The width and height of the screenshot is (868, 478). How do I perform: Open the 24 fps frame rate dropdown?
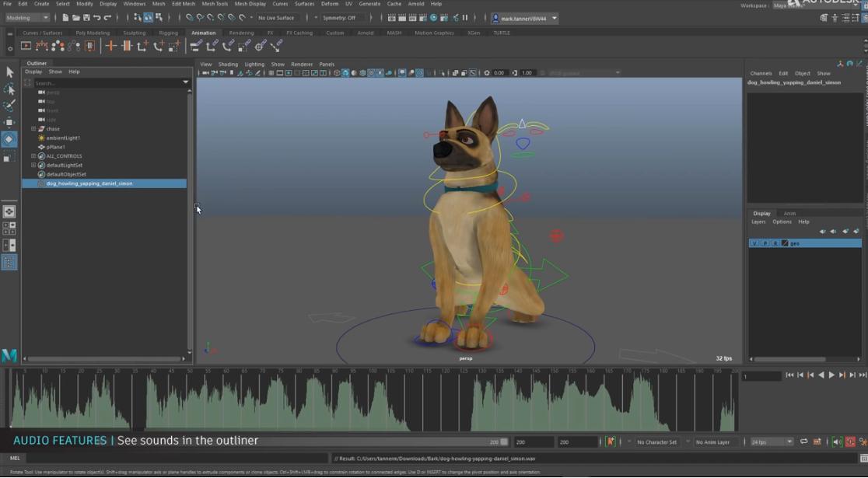tap(772, 441)
